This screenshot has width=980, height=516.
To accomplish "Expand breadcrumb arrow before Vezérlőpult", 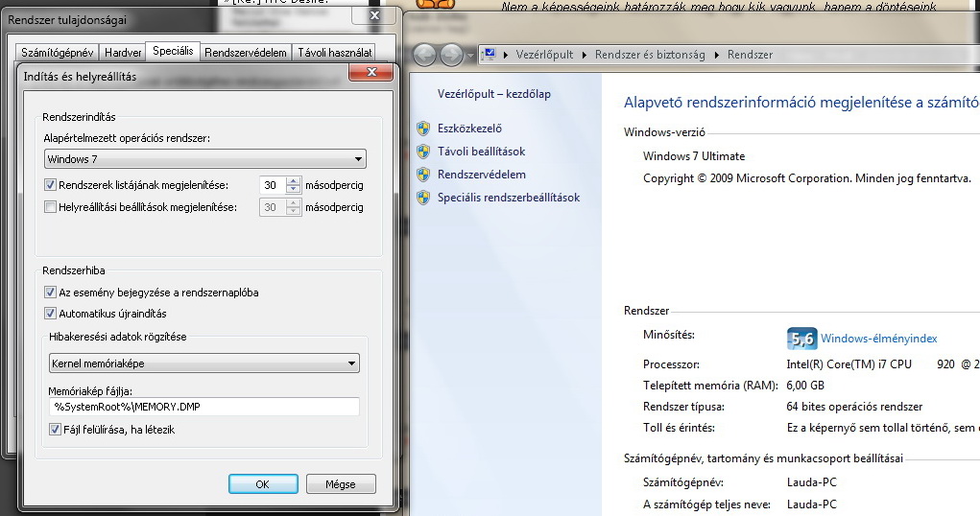I will 505,55.
